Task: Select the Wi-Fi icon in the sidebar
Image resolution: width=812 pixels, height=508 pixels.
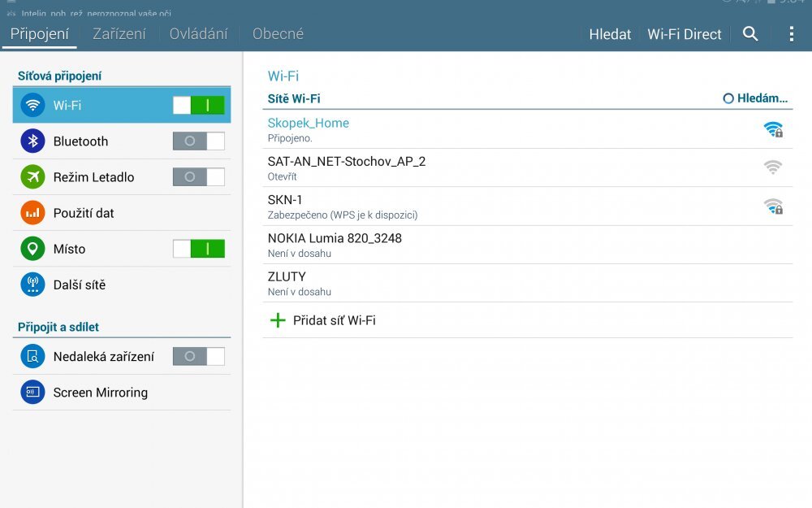Action: tap(32, 105)
